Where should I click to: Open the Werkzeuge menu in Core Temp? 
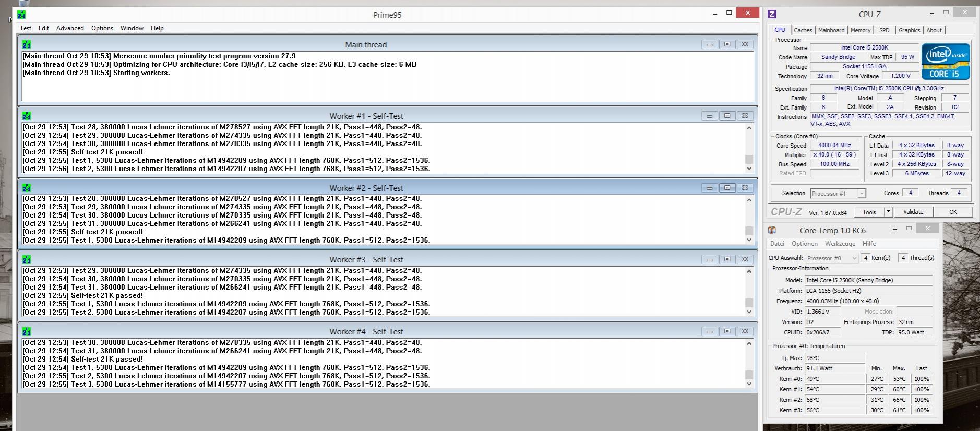tap(840, 244)
